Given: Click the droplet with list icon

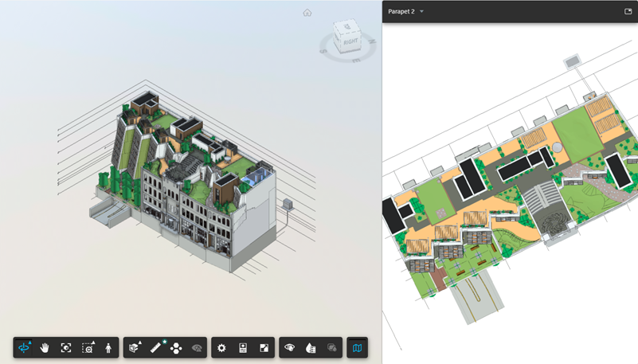Looking at the screenshot, I should tap(311, 348).
